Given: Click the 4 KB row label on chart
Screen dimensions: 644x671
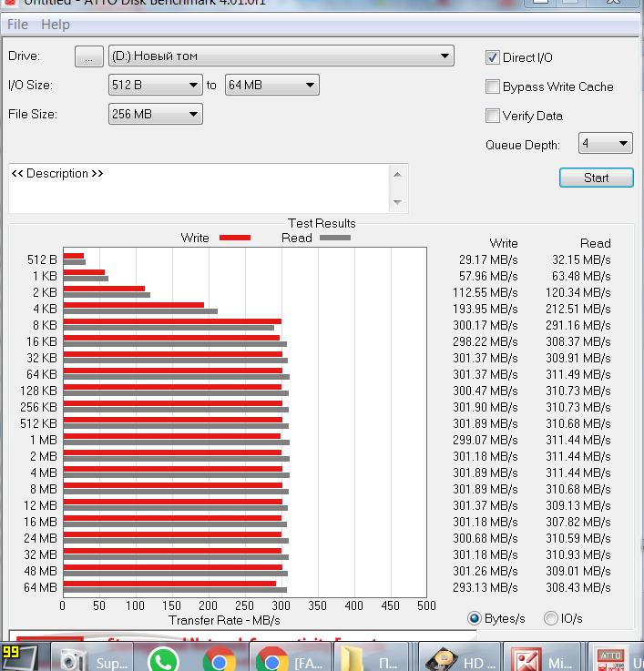Looking at the screenshot, I should tap(45, 309).
